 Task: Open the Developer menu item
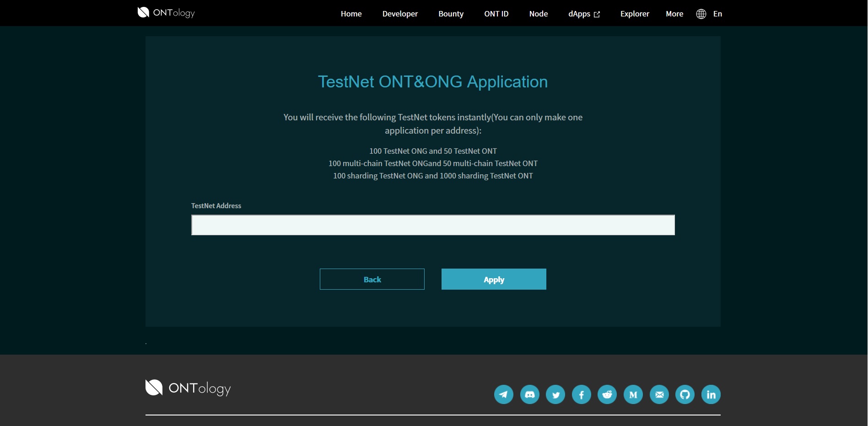tap(400, 14)
